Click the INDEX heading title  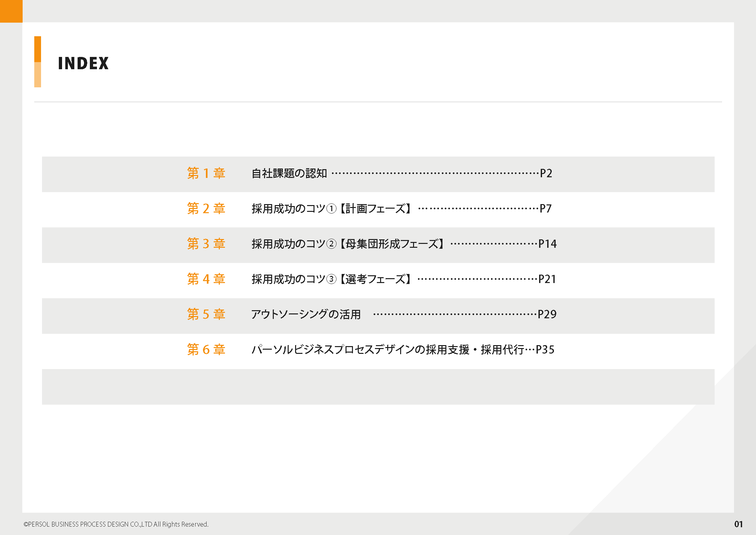pyautogui.click(x=83, y=63)
